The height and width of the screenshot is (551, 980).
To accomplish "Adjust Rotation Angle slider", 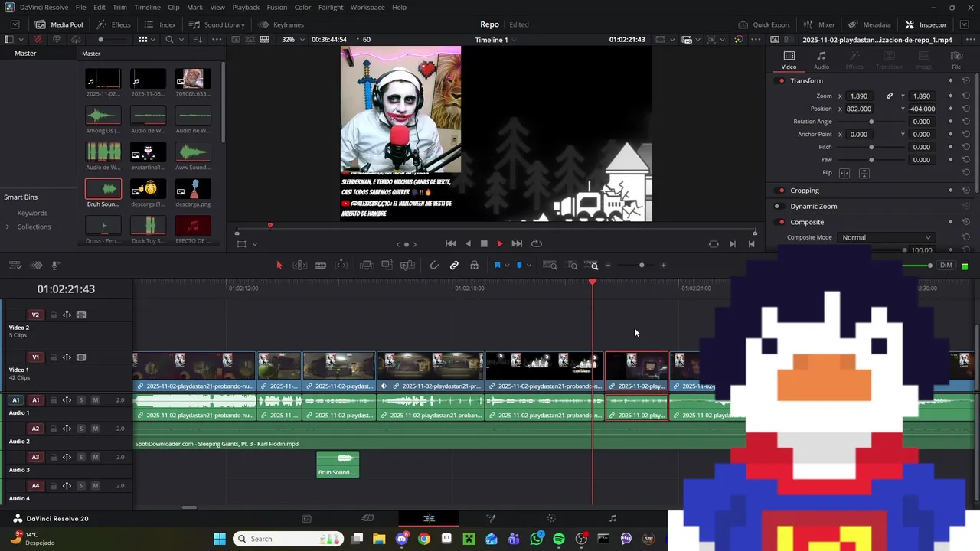I will (871, 122).
